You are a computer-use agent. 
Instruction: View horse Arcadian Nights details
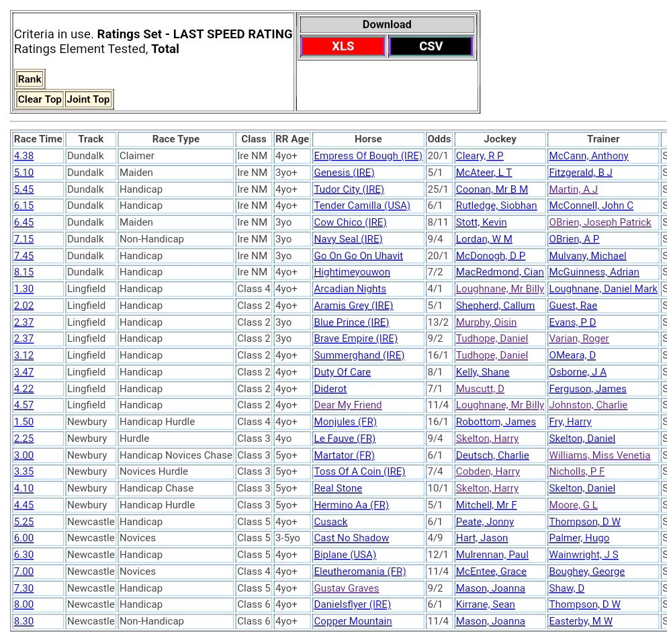350,289
